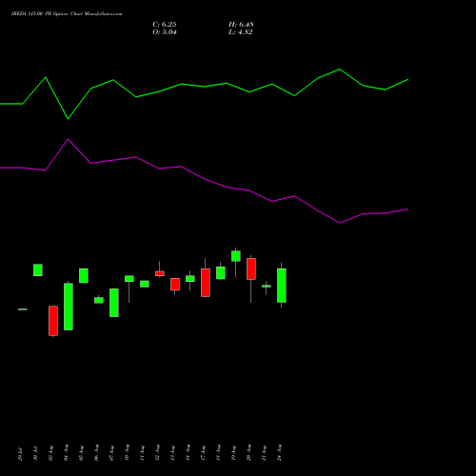
Task: Click the '13 Aug' date axis label
Action: (172, 453)
